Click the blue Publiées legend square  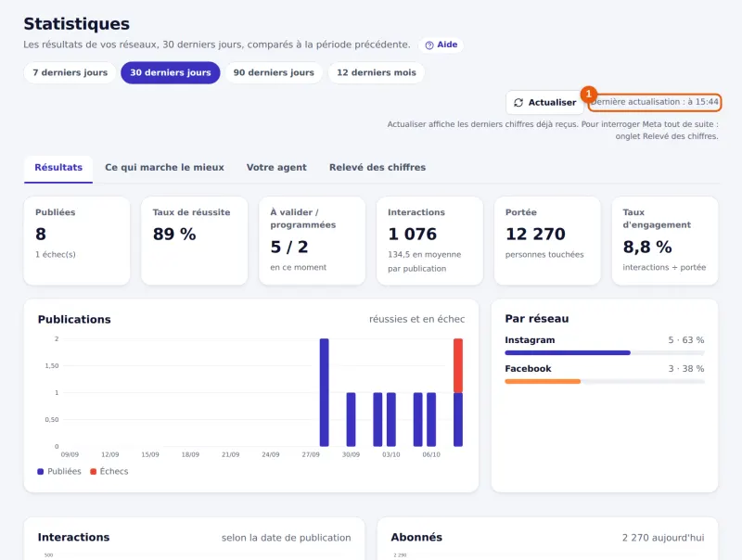click(x=40, y=472)
